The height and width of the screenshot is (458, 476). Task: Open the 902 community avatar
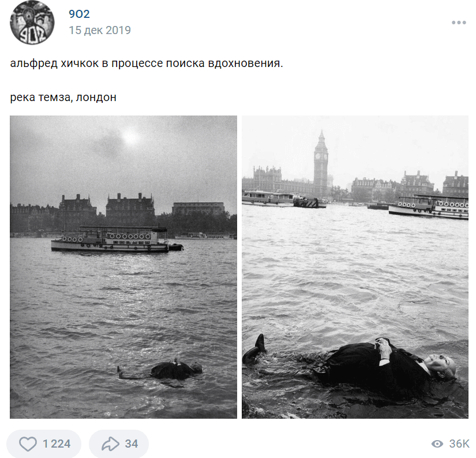click(32, 23)
